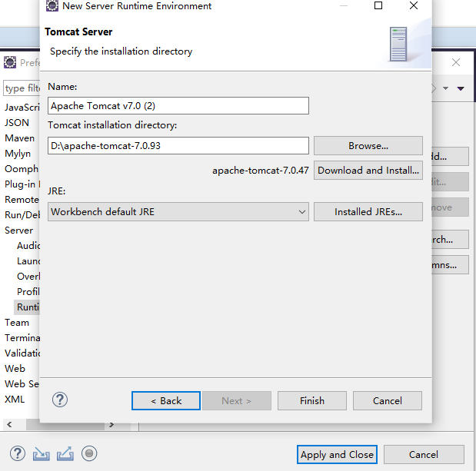Select the Launching child item under Server

pyautogui.click(x=28, y=260)
